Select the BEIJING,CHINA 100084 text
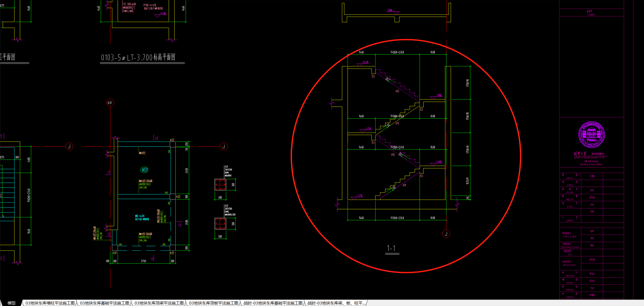 [591, 164]
